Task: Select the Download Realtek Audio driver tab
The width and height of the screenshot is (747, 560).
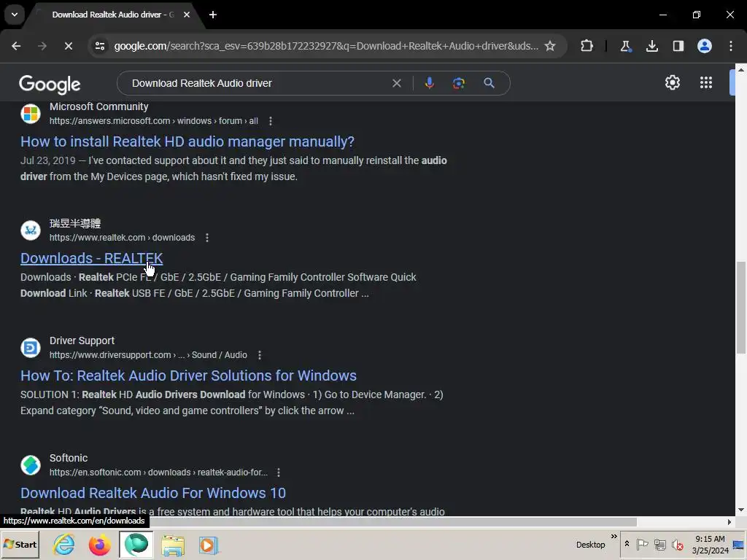Action: tap(112, 15)
